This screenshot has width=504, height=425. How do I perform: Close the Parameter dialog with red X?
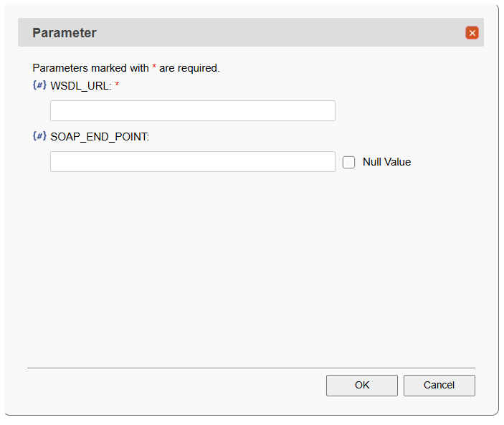[x=472, y=33]
